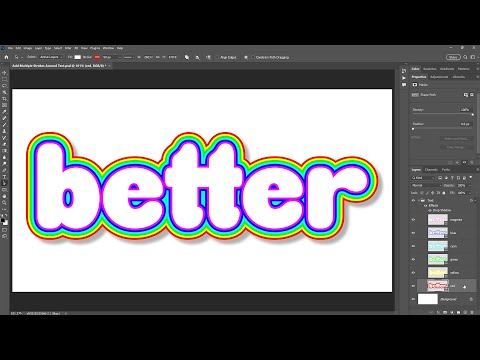480x360 pixels.
Task: Hide the red layer
Action: coord(414,286)
